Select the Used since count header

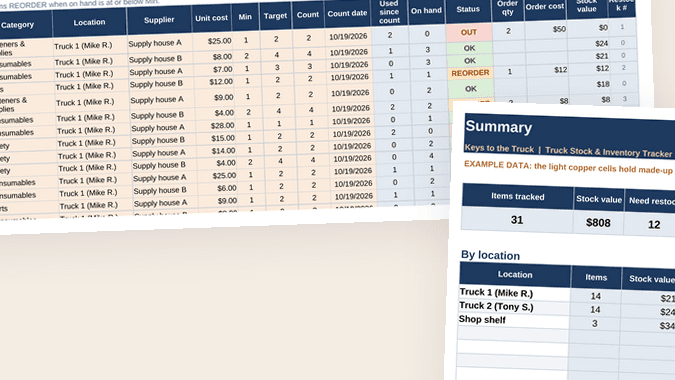(x=389, y=12)
